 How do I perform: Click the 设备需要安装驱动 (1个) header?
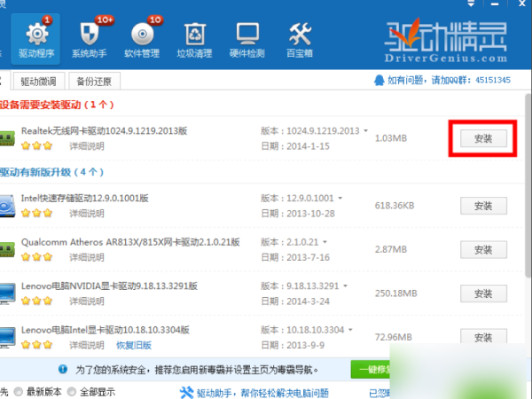(57, 105)
